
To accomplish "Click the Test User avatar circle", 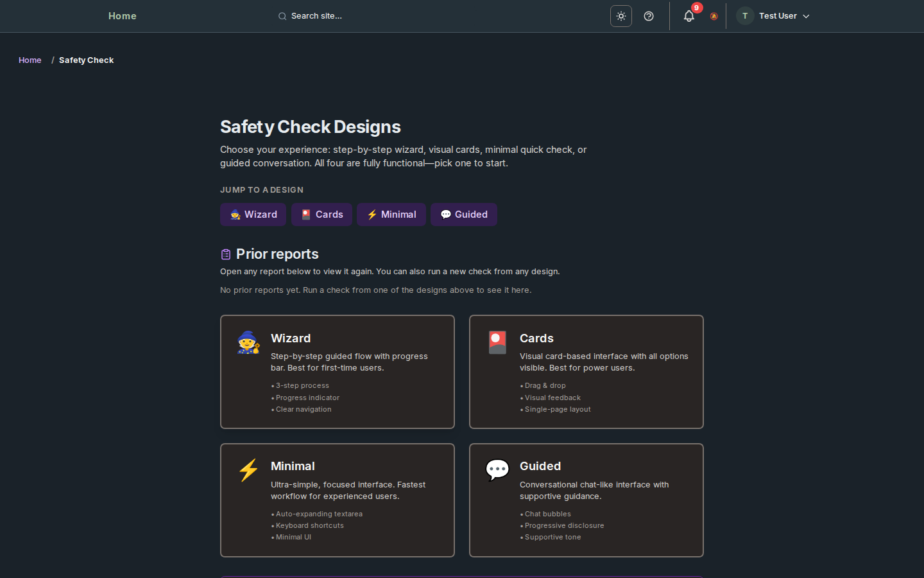I will [x=744, y=16].
